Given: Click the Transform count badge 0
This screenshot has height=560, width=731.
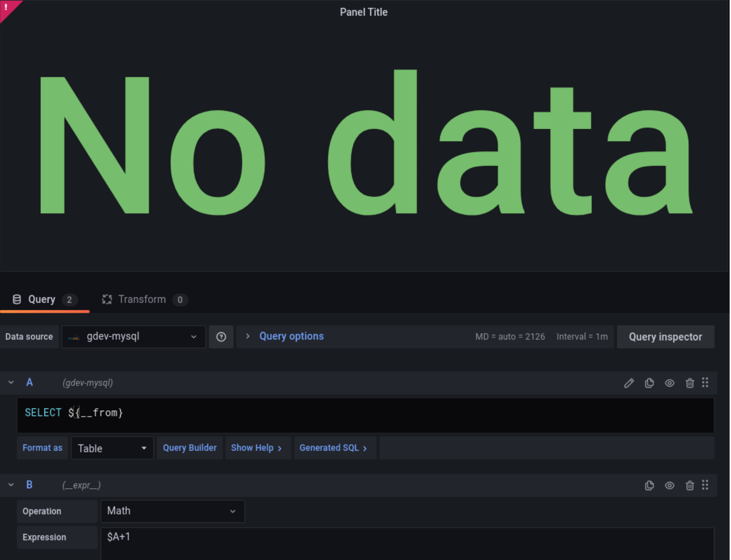Looking at the screenshot, I should click(180, 300).
